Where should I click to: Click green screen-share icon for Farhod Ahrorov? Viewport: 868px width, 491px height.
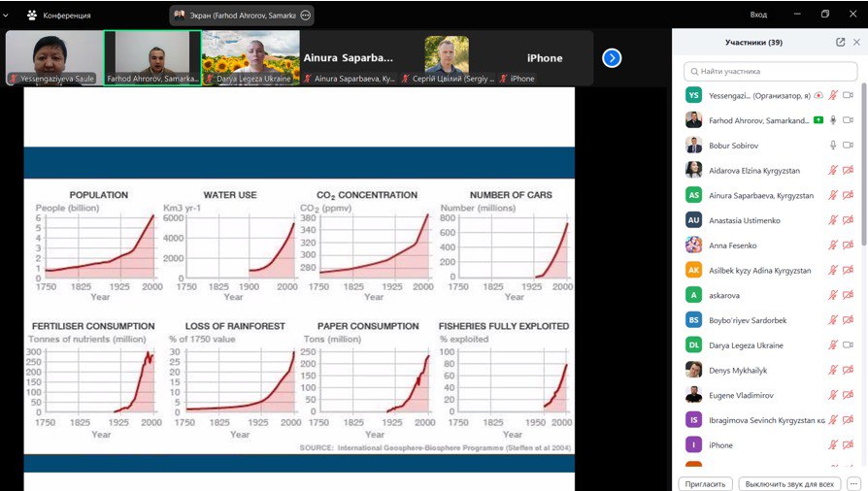(x=818, y=120)
